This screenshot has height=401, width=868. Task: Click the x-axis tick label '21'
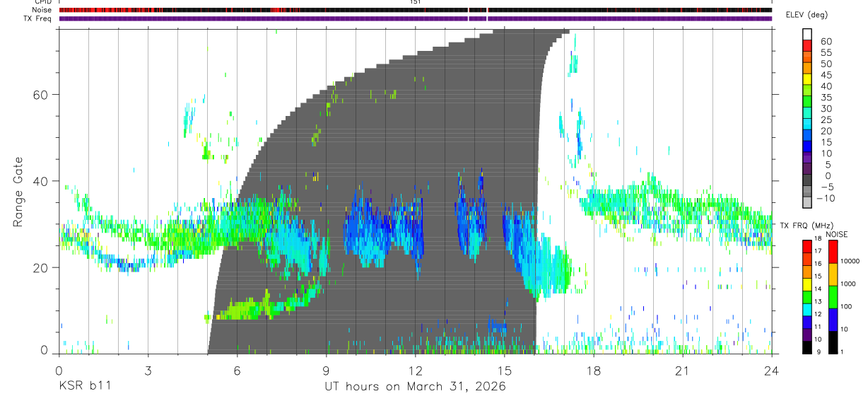coord(682,371)
